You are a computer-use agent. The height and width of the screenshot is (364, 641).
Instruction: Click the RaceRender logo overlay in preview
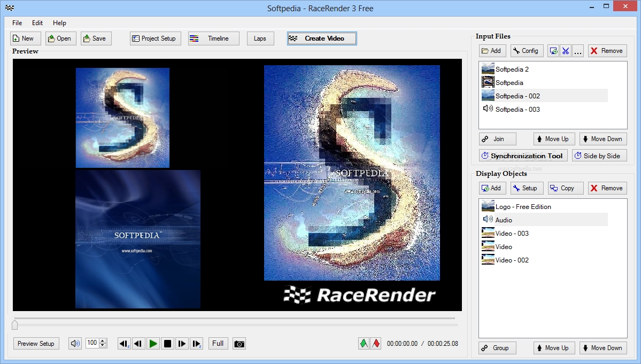[360, 295]
